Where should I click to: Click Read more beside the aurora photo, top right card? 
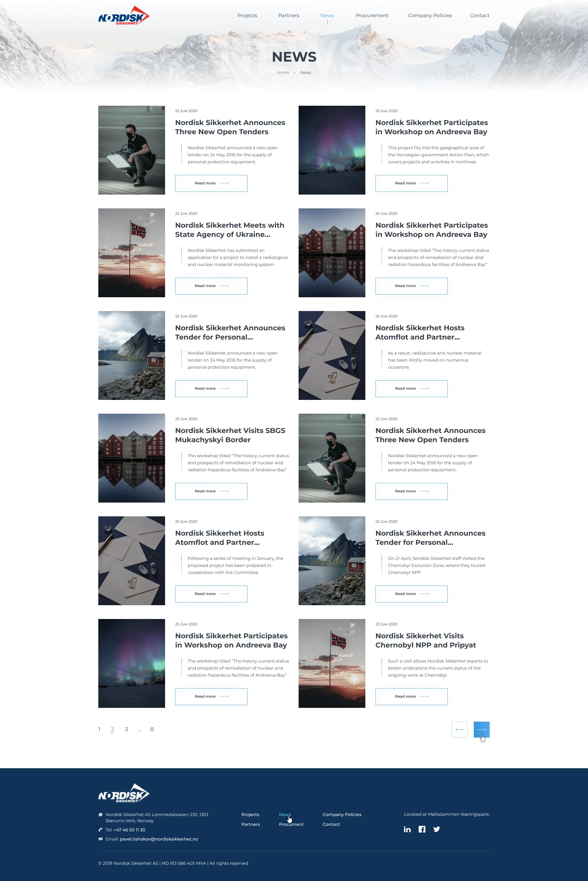point(411,183)
